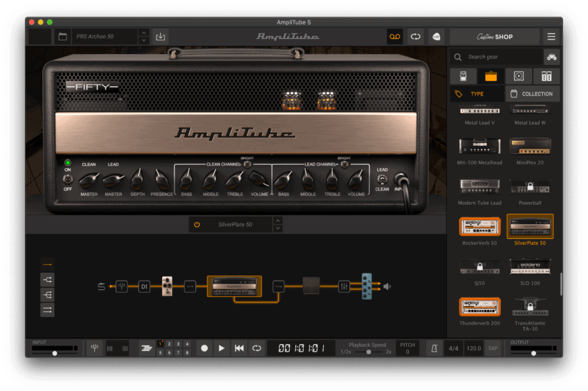The width and height of the screenshot is (588, 391).
Task: Select the two-way split chain routing
Action: click(48, 280)
